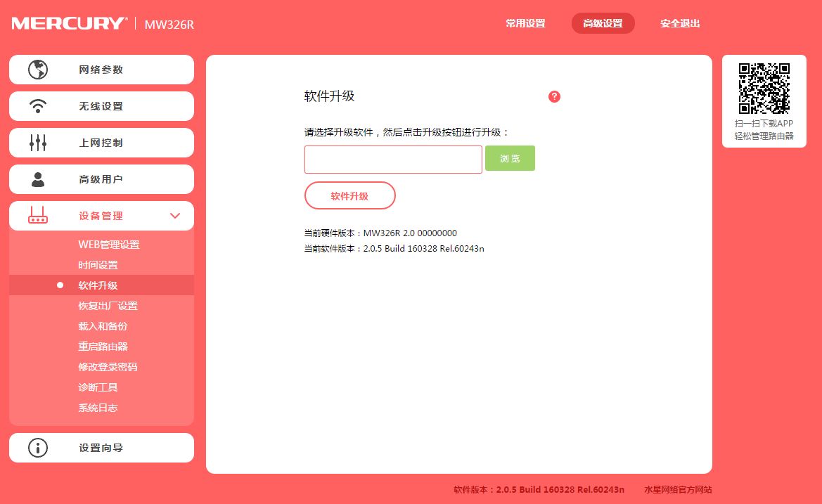Open the 设置向导 menu label
The height and width of the screenshot is (504, 822).
coord(101,448)
